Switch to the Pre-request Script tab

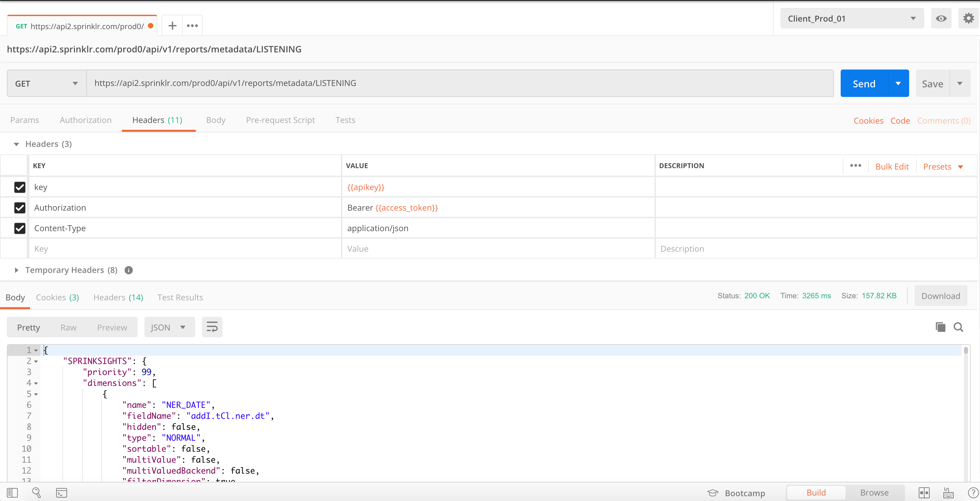click(x=280, y=120)
